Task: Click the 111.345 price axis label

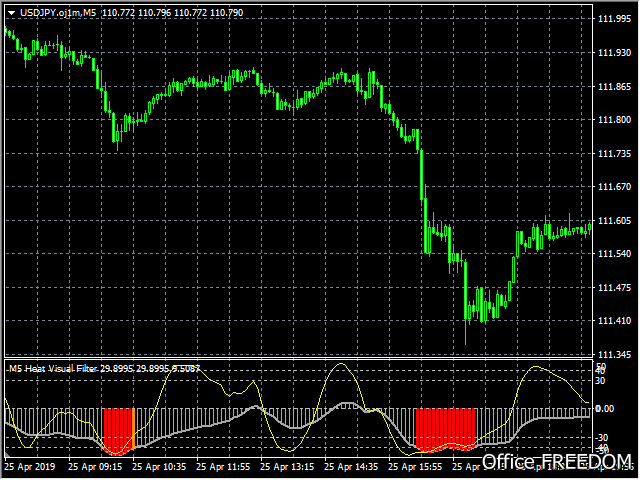Action: (x=614, y=354)
